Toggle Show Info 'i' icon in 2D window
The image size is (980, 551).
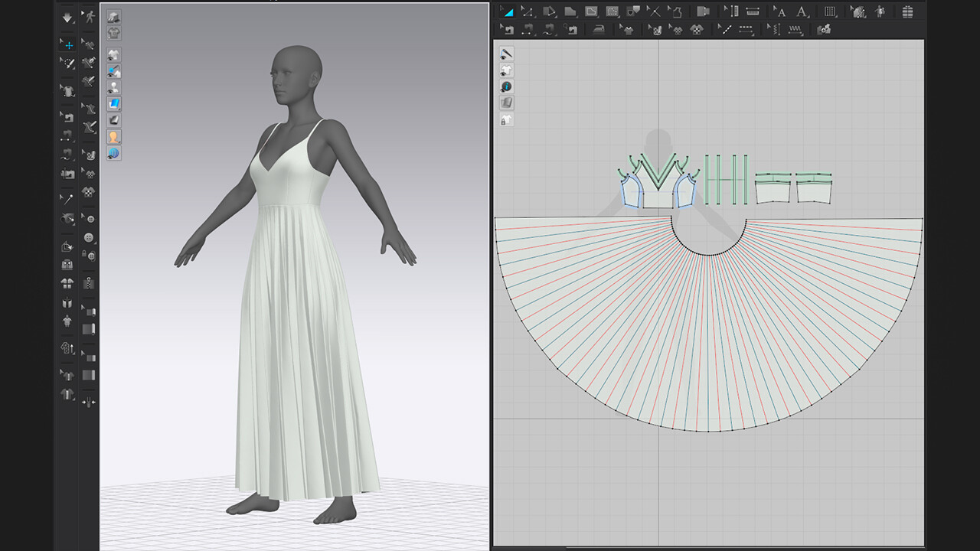pyautogui.click(x=506, y=86)
